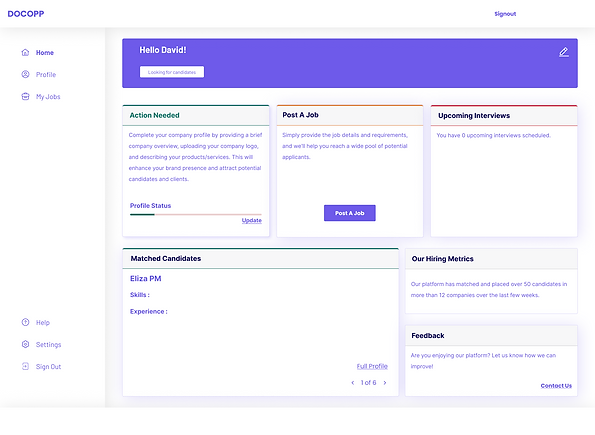Screen dimensions: 595x435
Task: Click the Profile Status progress bar
Action: click(196, 214)
